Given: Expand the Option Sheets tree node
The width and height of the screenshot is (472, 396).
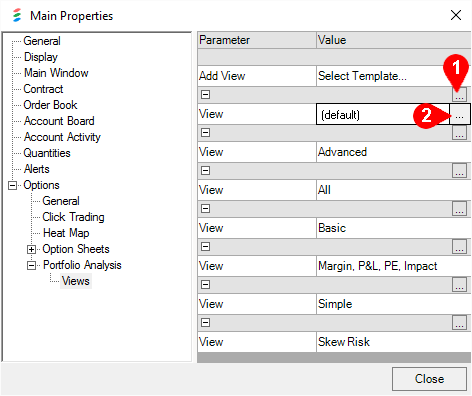Looking at the screenshot, I should pyautogui.click(x=31, y=249).
